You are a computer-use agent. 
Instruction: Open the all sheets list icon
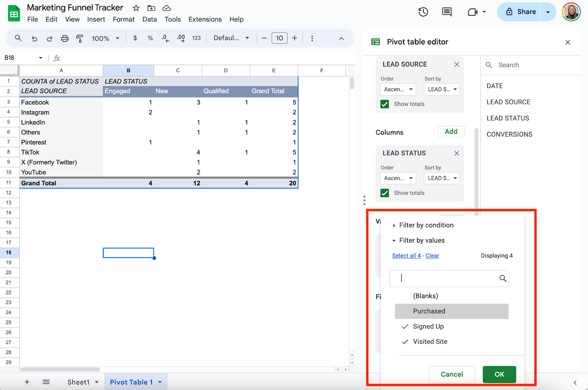point(46,382)
